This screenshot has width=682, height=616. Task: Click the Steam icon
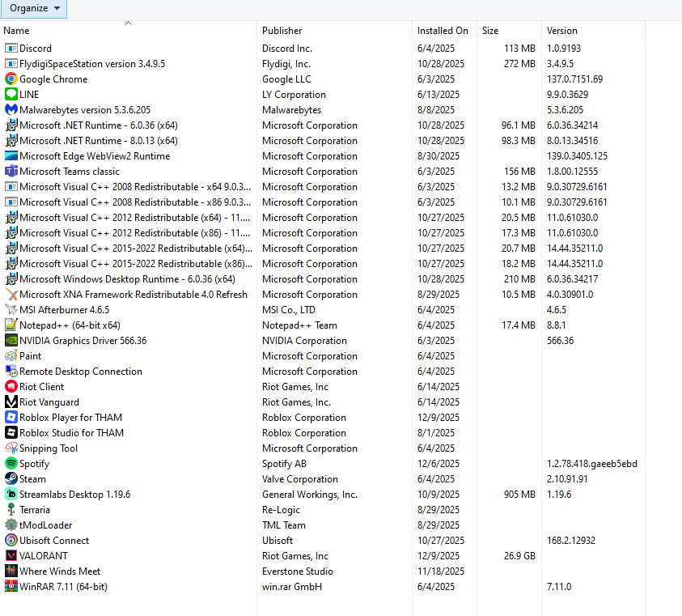coord(11,479)
